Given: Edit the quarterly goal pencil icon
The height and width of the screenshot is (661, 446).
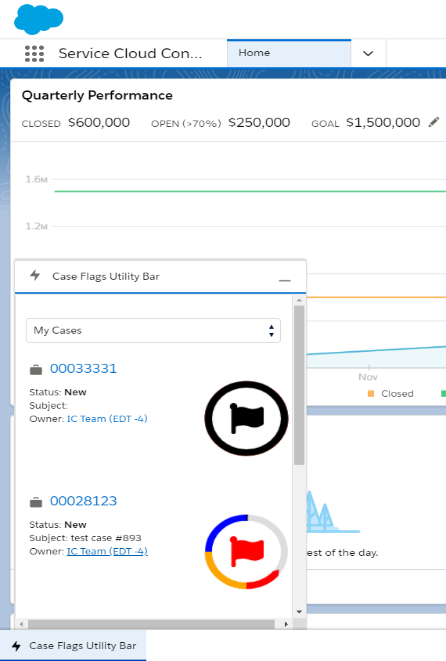Looking at the screenshot, I should point(434,122).
